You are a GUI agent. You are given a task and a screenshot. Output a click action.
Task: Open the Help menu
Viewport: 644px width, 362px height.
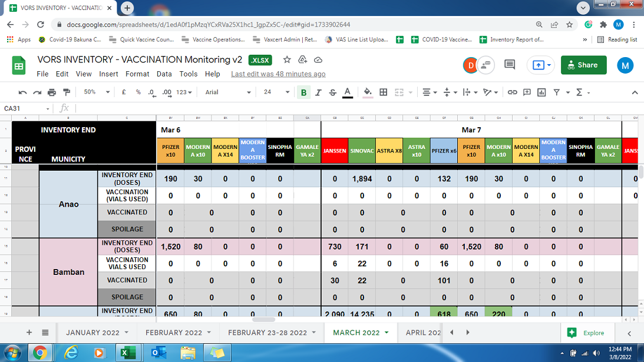pyautogui.click(x=212, y=74)
